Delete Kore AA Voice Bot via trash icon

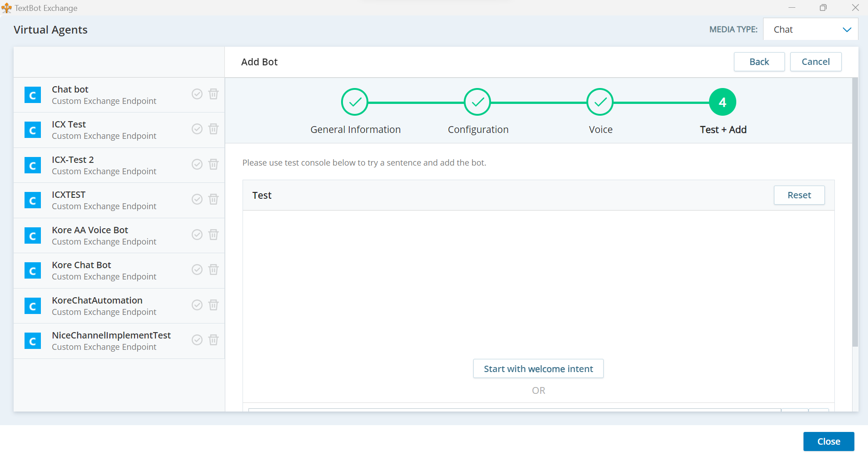[x=213, y=235]
